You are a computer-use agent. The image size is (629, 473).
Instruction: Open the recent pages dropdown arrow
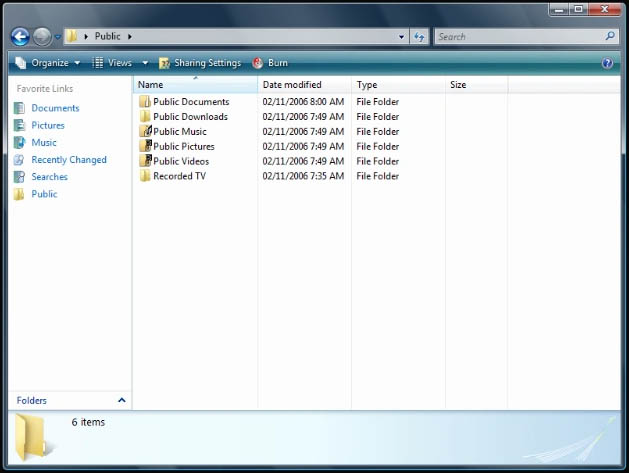click(x=57, y=37)
